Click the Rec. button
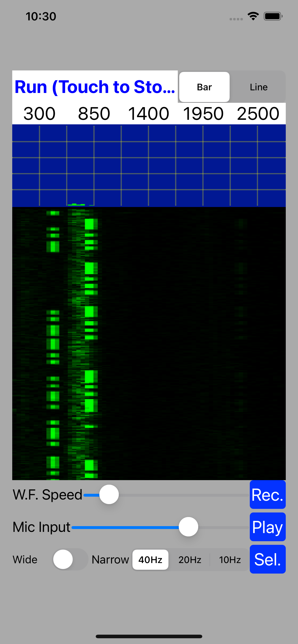 (268, 494)
